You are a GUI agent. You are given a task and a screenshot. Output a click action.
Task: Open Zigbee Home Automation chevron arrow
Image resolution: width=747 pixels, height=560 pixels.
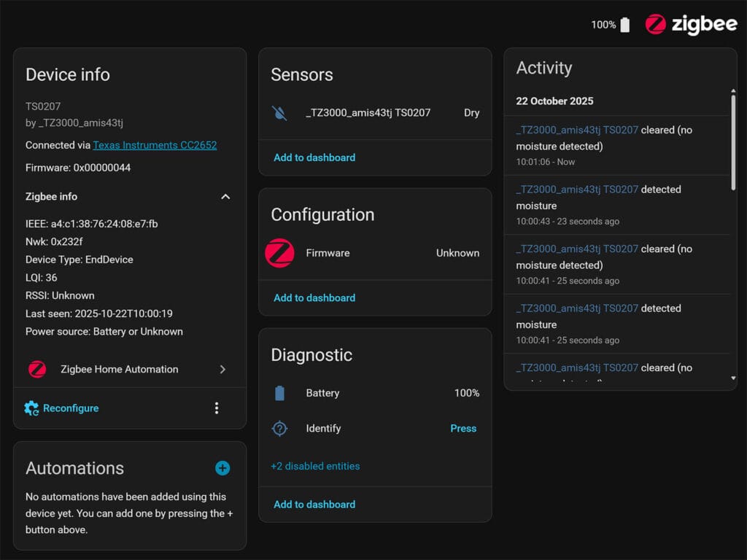[222, 369]
